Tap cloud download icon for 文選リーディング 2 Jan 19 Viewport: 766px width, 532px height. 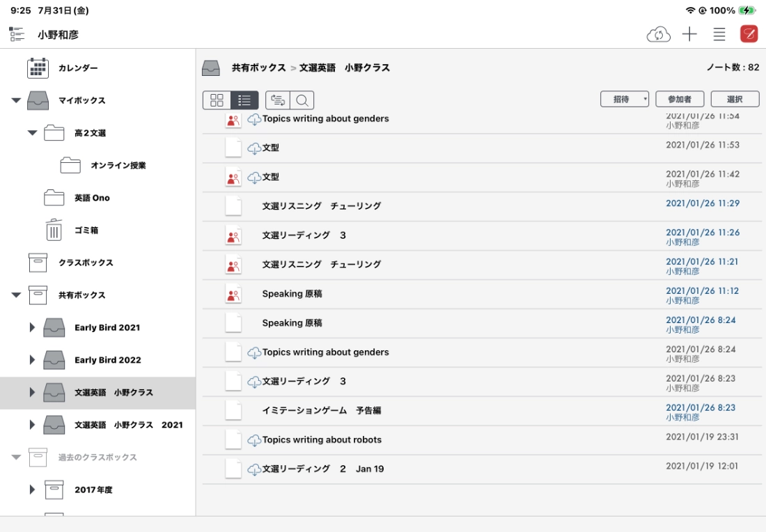254,469
